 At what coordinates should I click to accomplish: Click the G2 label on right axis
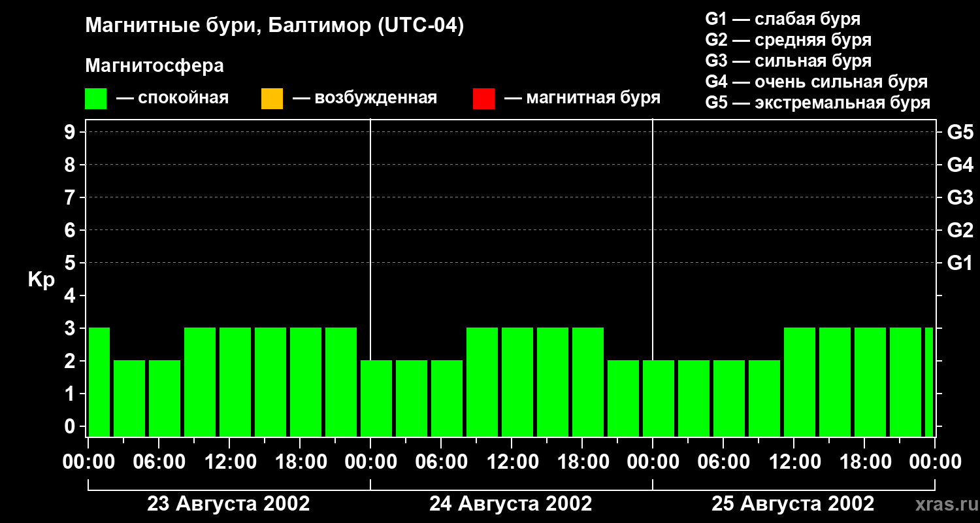tap(960, 231)
